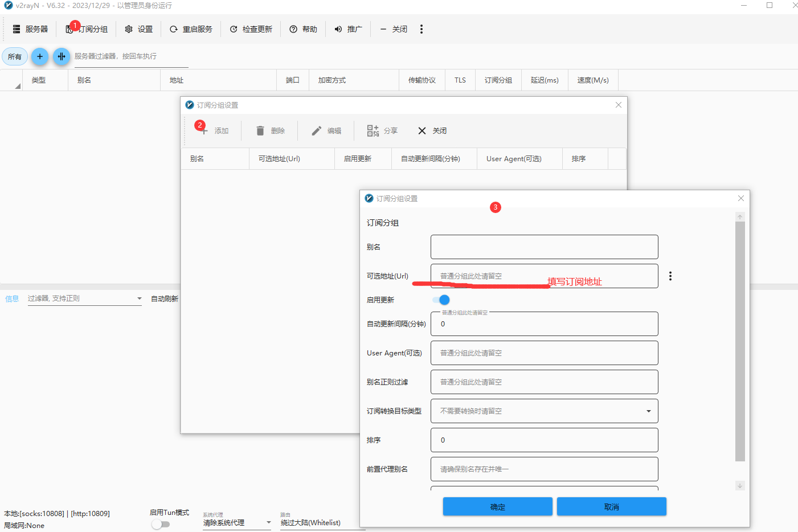Viewport: 798px width, 532px height.
Task: Click the v2rayN app icon in title bar
Action: (x=9, y=5)
